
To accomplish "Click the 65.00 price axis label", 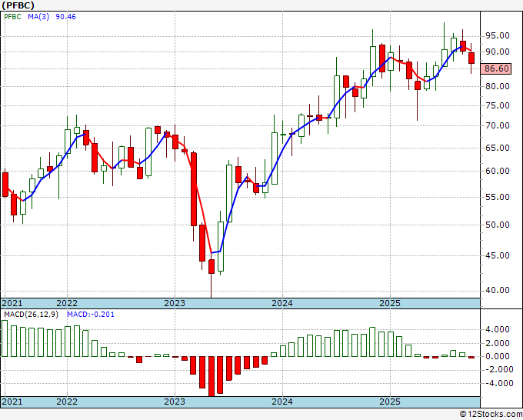I will click(497, 148).
